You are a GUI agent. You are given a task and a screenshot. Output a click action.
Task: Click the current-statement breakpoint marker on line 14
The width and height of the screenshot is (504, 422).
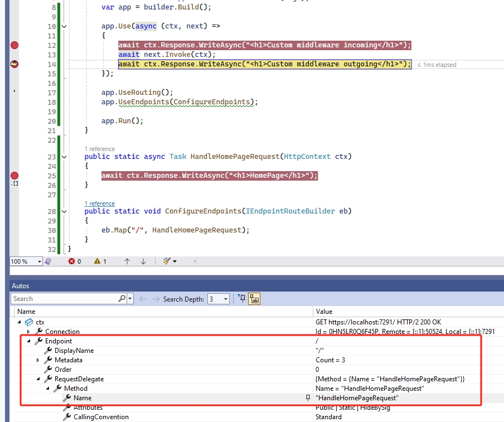point(14,64)
